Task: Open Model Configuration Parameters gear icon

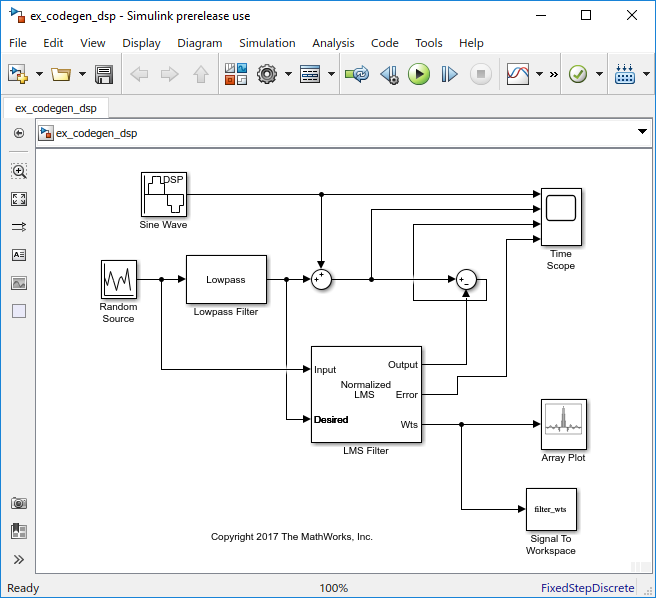Action: tap(267, 74)
